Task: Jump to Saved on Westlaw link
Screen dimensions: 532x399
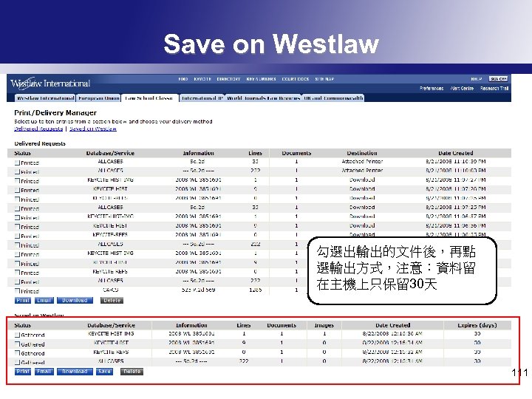Action: pyautogui.click(x=93, y=129)
